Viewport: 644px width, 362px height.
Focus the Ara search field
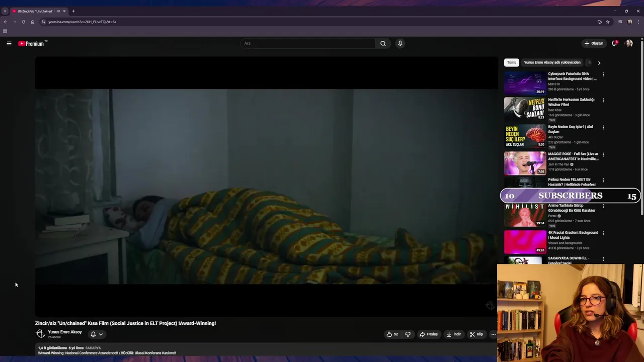[x=308, y=44]
